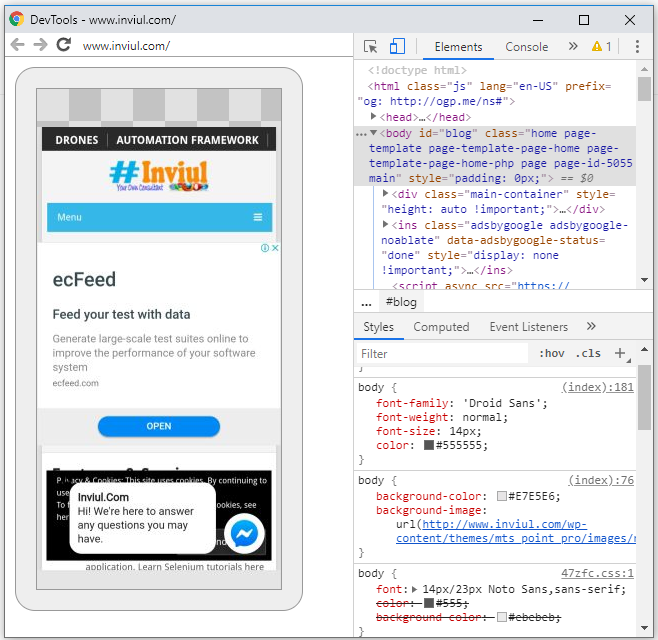The image size is (658, 640).
Task: Toggle the .cls class editor button
Action: 588,354
